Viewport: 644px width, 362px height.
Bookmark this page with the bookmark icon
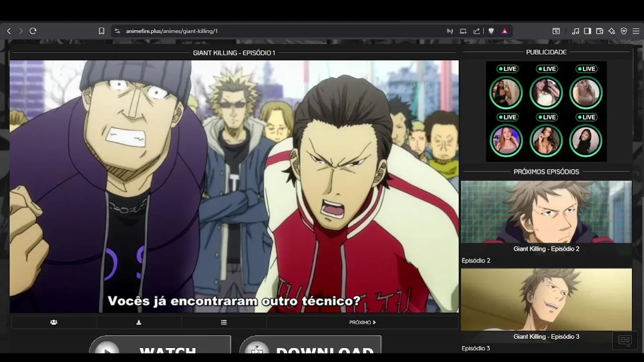[101, 31]
